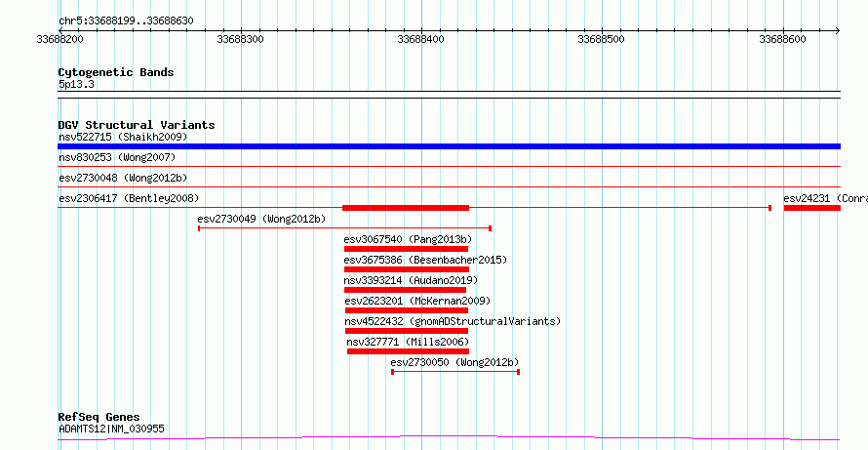Screen dimensions: 868x450
Task: Click the red bar under esv3067540
Action: point(406,249)
